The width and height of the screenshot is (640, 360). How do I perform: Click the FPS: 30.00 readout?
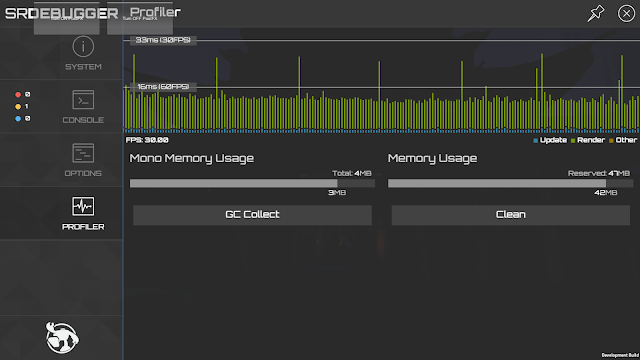[147, 140]
